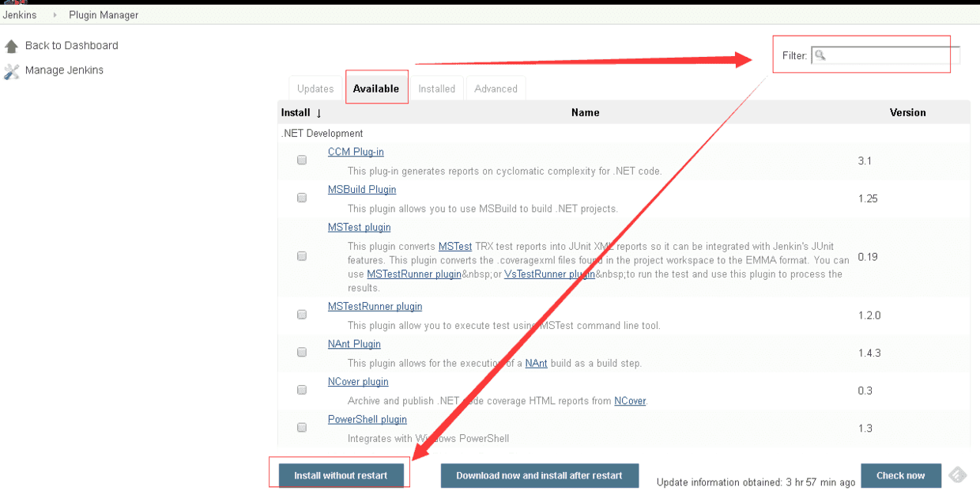980x495 pixels.
Task: Click the up-arrow icon beside Back to Dashboard
Action: tap(11, 46)
